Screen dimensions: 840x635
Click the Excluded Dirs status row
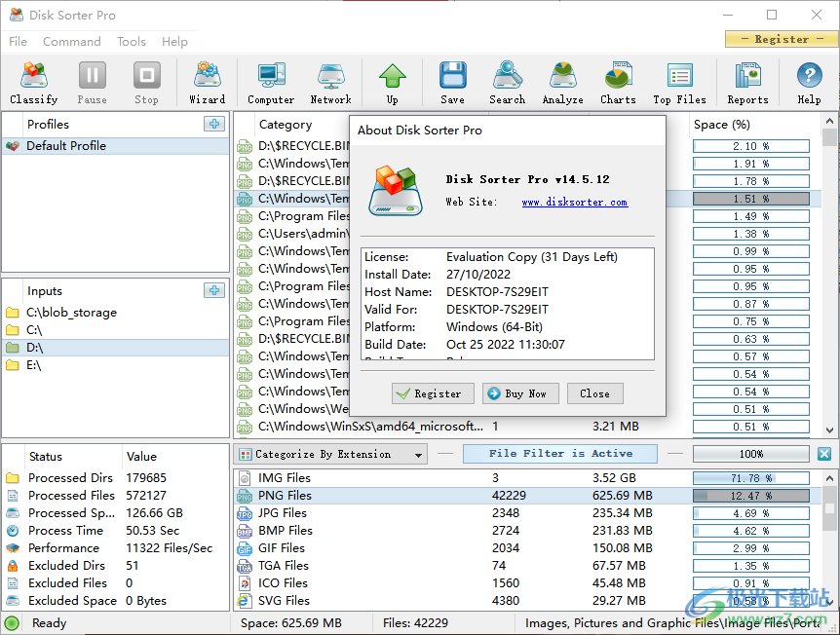click(116, 566)
